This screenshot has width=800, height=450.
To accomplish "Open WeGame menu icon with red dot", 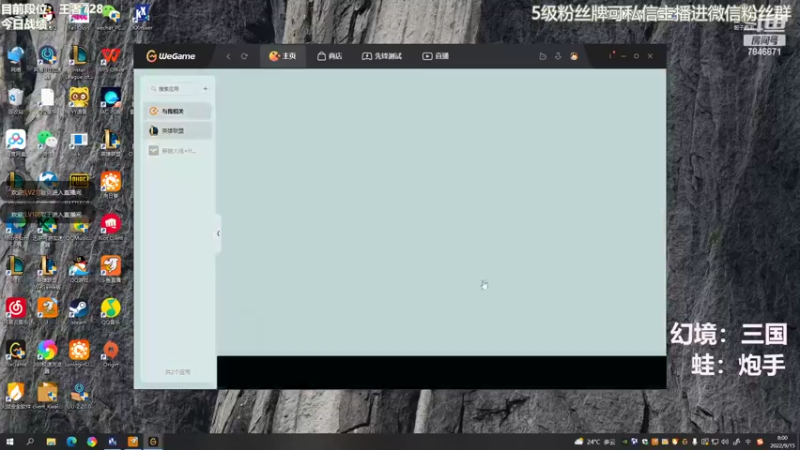I will [x=611, y=55].
